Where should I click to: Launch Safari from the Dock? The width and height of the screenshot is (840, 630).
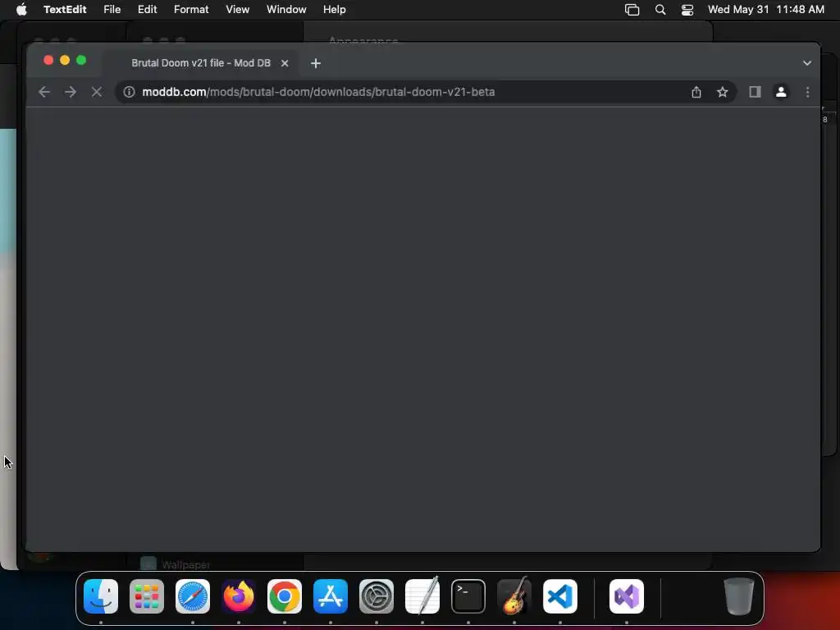[x=193, y=596]
